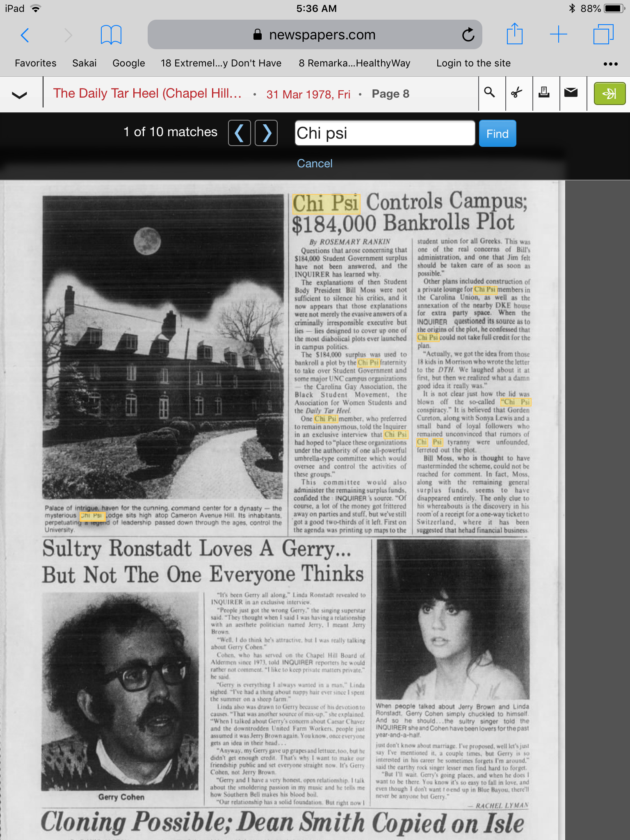Viewport: 630px width, 840px height.
Task: Open the Sakai favorites bookmark
Action: click(x=84, y=63)
